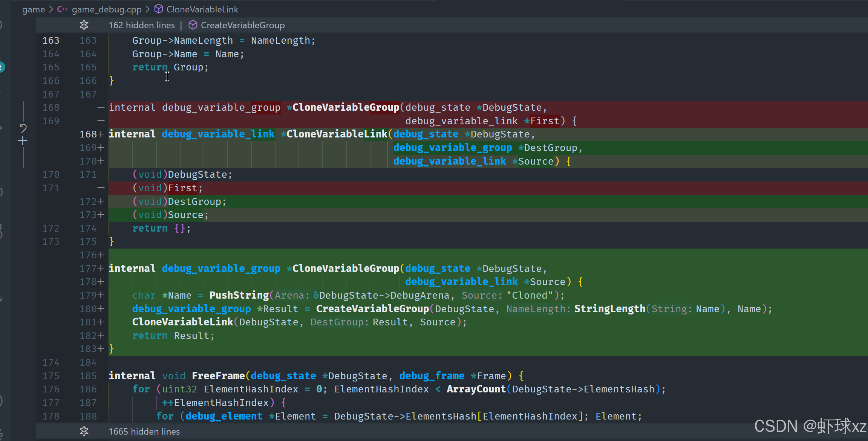Click the 162 hidden lines label
868x441 pixels.
pyautogui.click(x=142, y=25)
